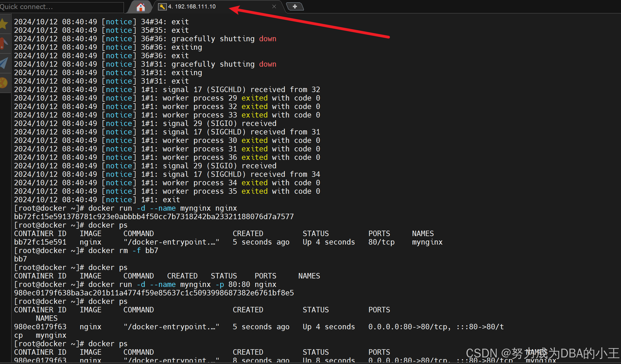Image resolution: width=621 pixels, height=364 pixels.
Task: Open the Sftp globe sidebar tab
Action: 4,83
